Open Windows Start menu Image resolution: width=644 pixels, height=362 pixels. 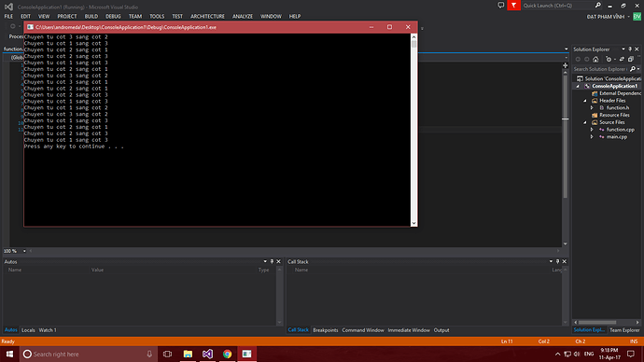9,354
